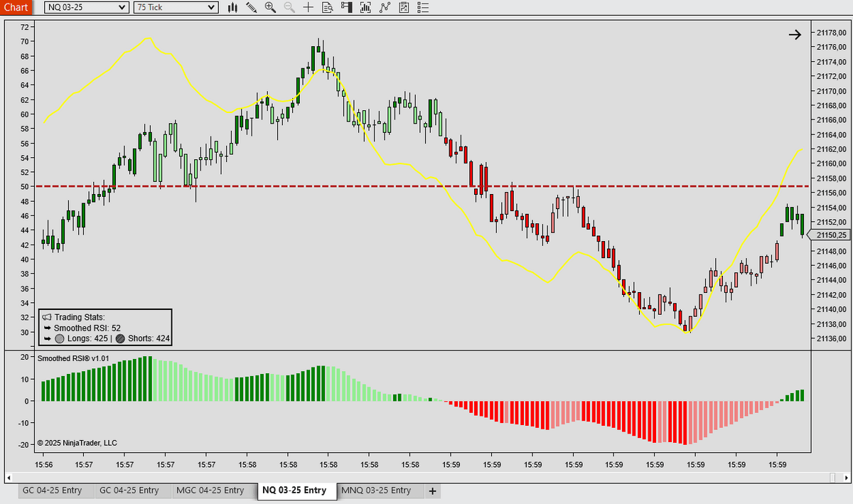This screenshot has height=504, width=853.
Task: Select the drawing tools pencil icon
Action: click(x=251, y=8)
